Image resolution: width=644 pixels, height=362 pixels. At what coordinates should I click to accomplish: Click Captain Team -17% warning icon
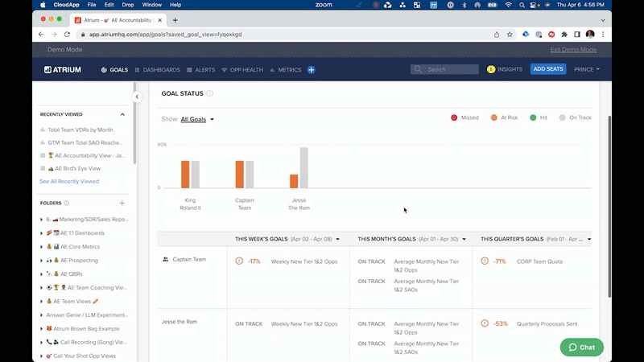coord(239,261)
